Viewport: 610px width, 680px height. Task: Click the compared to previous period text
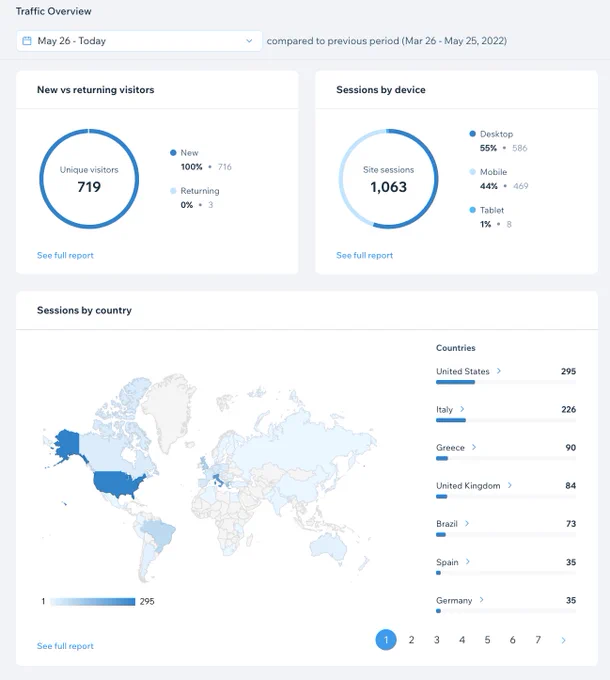click(387, 41)
